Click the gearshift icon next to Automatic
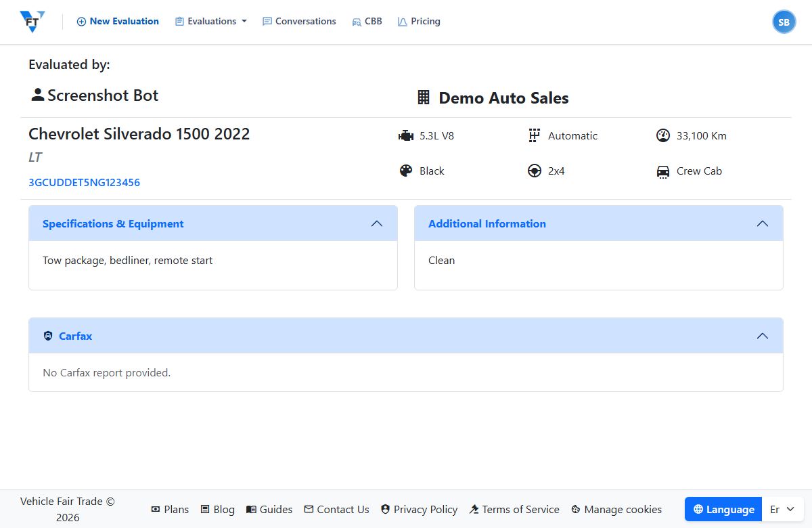Viewport: 812px width, 528px height. (535, 135)
